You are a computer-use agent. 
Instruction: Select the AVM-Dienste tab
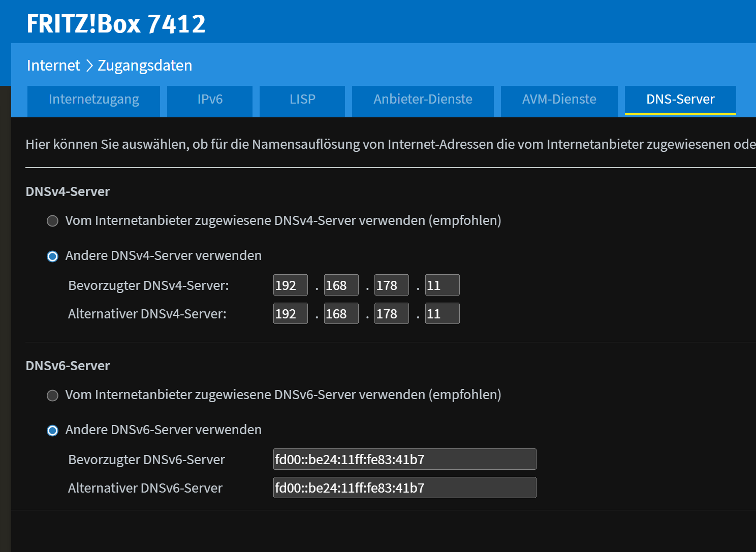click(559, 100)
